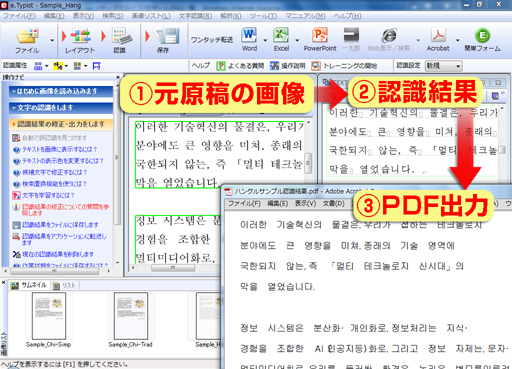Viewport: 512px width, 369px height.
Task: Open dropdown beside yellow language icon
Action: tap(66, 66)
